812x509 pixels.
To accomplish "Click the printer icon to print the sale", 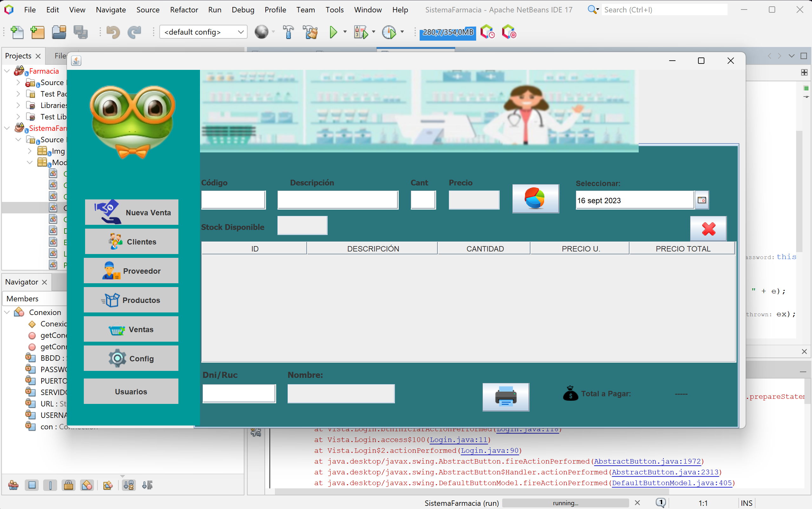I will click(505, 397).
